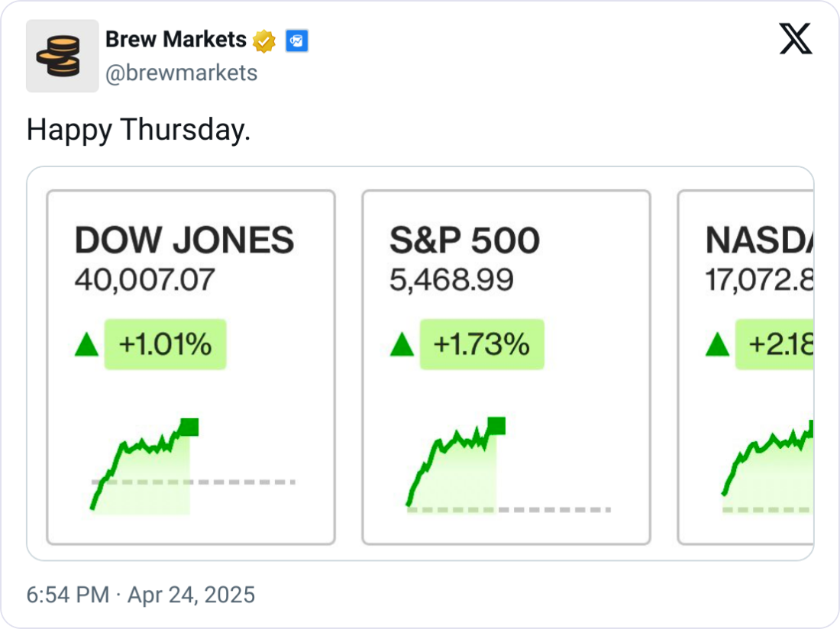Click the +1.01% change badge
The image size is (840, 629).
(x=165, y=345)
